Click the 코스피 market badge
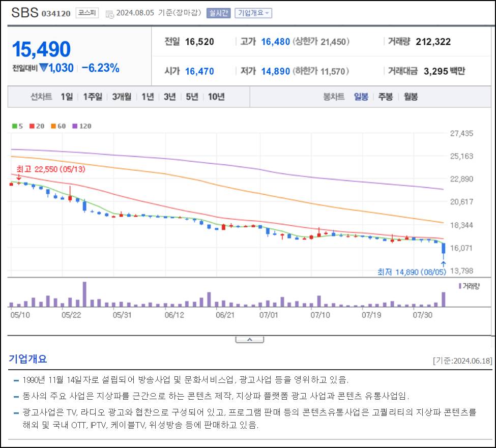Image resolution: width=496 pixels, height=448 pixels. pyautogui.click(x=87, y=13)
